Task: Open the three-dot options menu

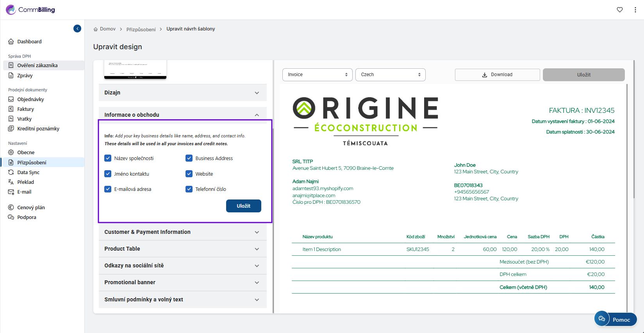Action: click(x=635, y=10)
